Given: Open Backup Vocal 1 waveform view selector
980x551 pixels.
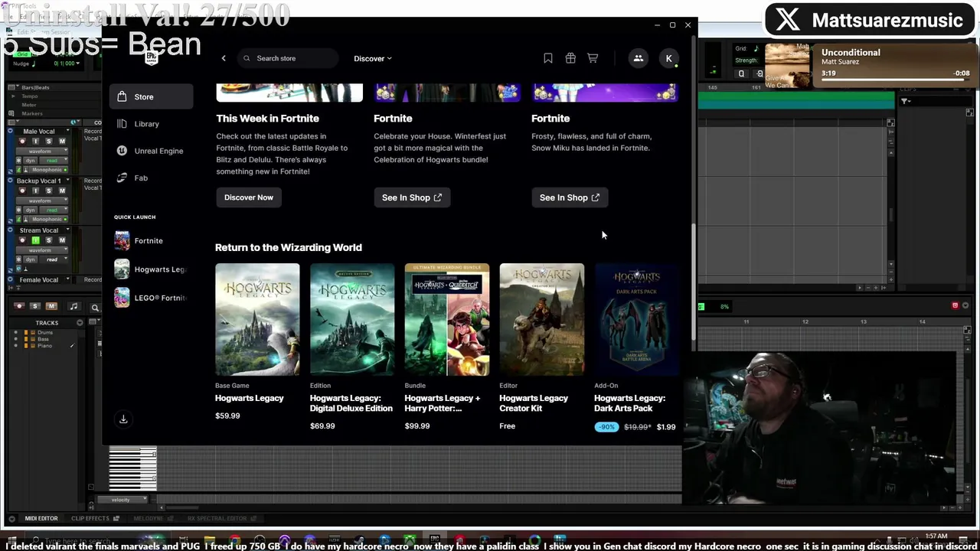Looking at the screenshot, I should pos(42,201).
